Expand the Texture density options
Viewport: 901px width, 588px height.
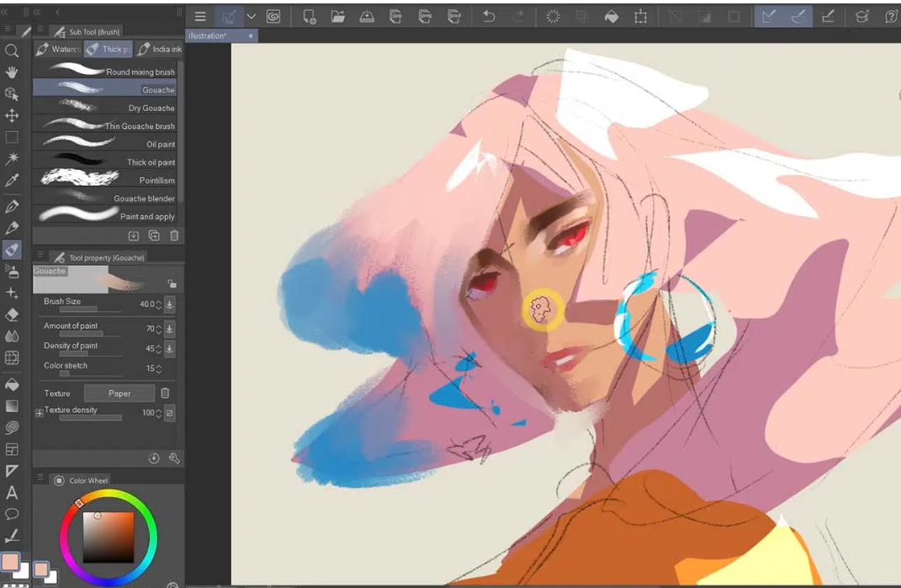[x=39, y=413]
